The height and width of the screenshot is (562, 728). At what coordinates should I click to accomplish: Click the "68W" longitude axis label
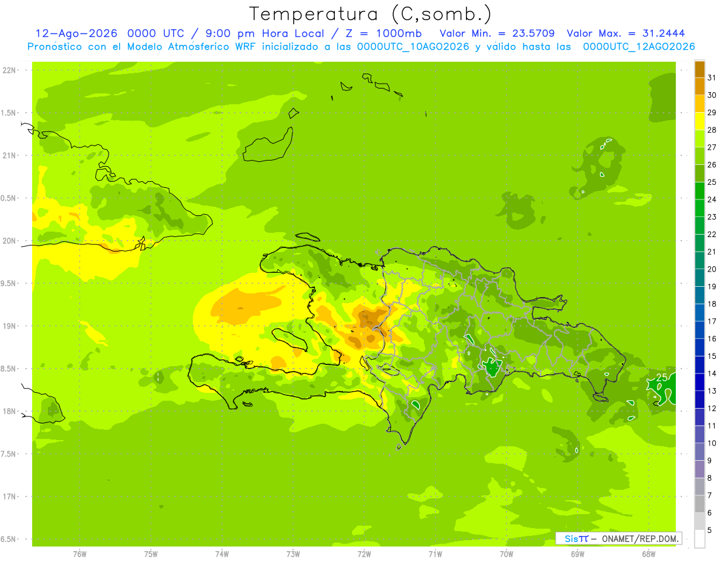tap(649, 554)
